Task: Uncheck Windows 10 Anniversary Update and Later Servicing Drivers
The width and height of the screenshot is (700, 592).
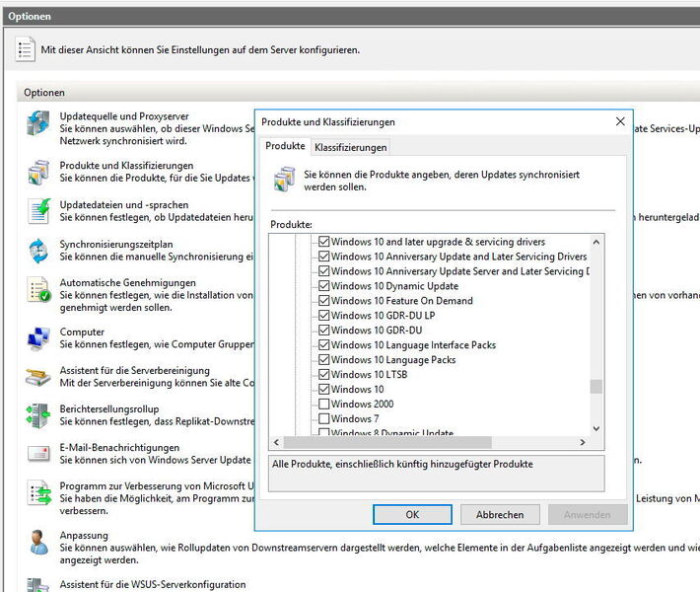Action: 324,257
